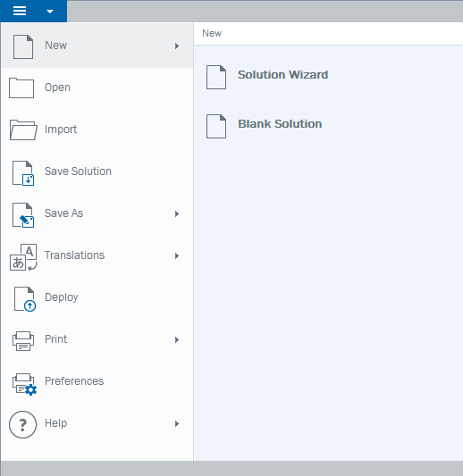Screen dimensions: 463x476
Task: Open the quick-access dropdown arrow beside the hamburger
Action: 50,12
